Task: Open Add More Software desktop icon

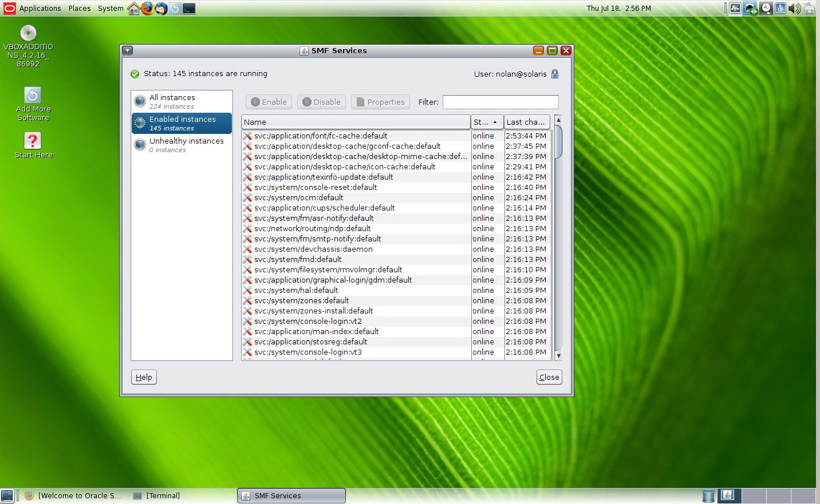Action: point(33,104)
